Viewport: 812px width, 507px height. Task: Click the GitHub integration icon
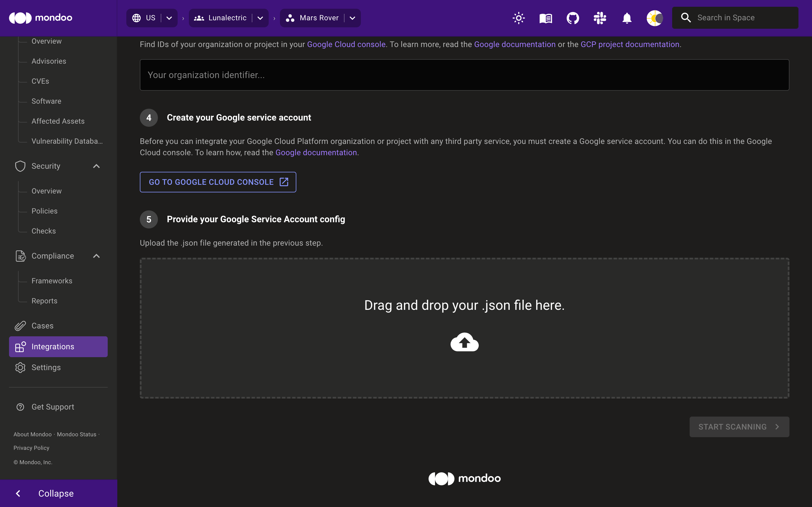click(x=573, y=17)
